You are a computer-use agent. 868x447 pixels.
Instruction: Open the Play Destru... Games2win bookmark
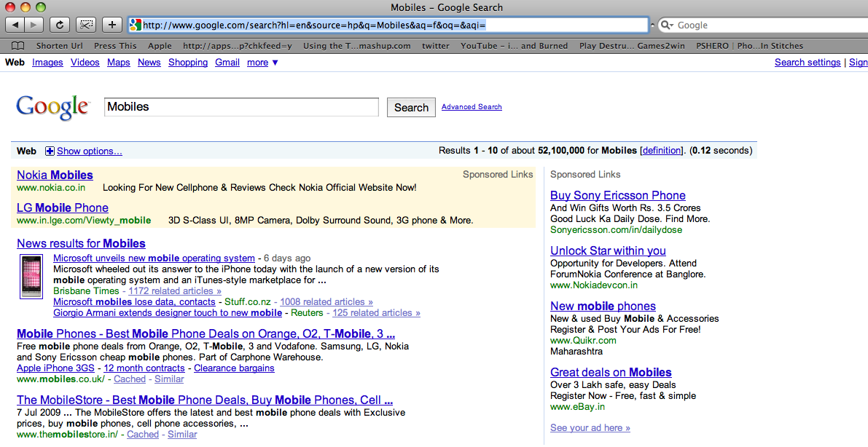[632, 46]
